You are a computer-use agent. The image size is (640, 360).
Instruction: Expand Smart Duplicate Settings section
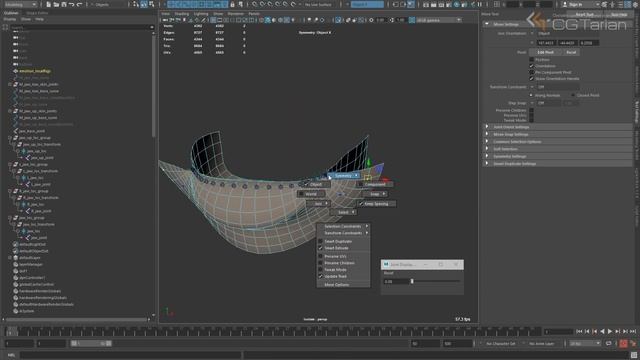(x=557, y=164)
